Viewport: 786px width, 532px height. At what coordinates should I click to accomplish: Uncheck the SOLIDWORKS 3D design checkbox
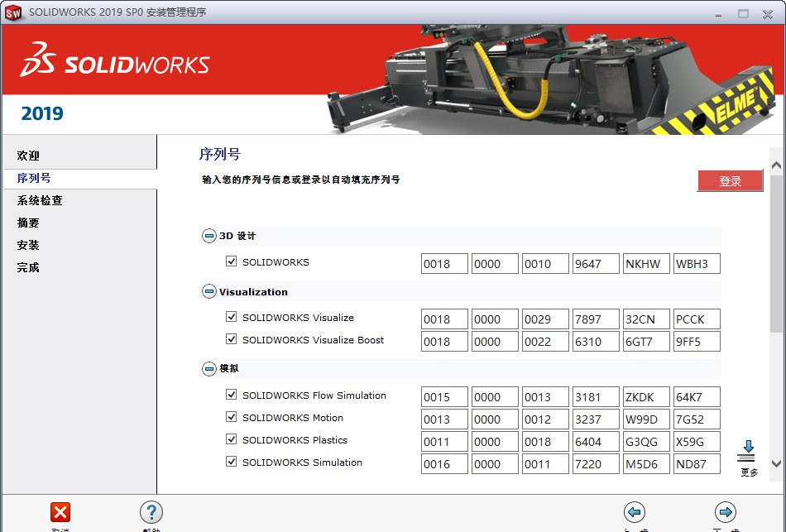click(231, 261)
